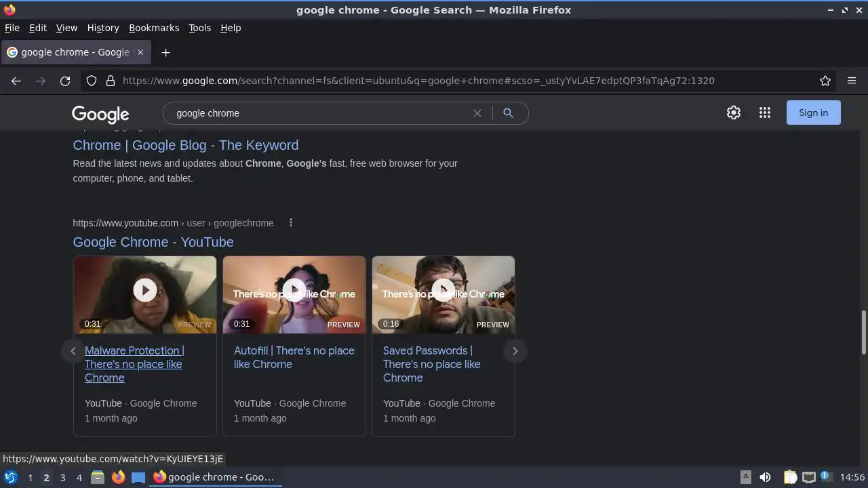Click the clock showing 14:56
This screenshot has width=868, height=488.
[x=852, y=477]
